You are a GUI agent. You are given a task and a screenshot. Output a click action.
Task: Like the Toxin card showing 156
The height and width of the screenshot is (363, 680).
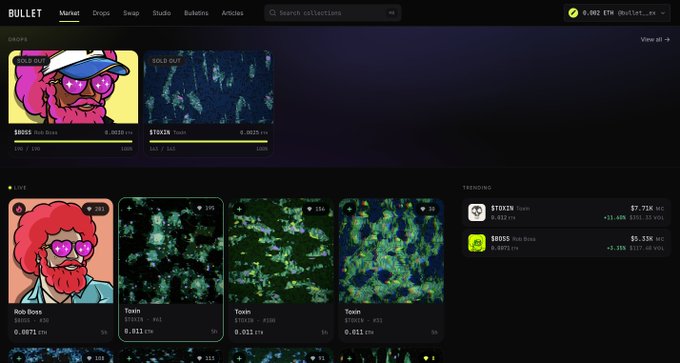click(x=316, y=209)
